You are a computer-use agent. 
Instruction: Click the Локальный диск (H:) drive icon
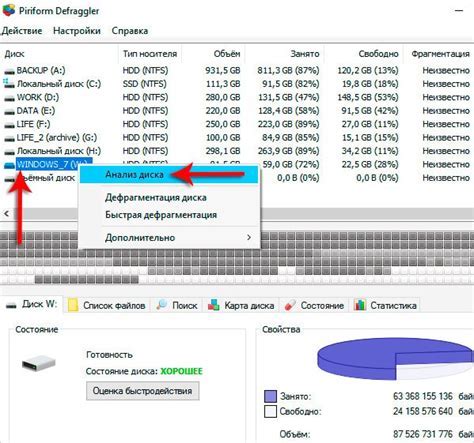(x=9, y=151)
